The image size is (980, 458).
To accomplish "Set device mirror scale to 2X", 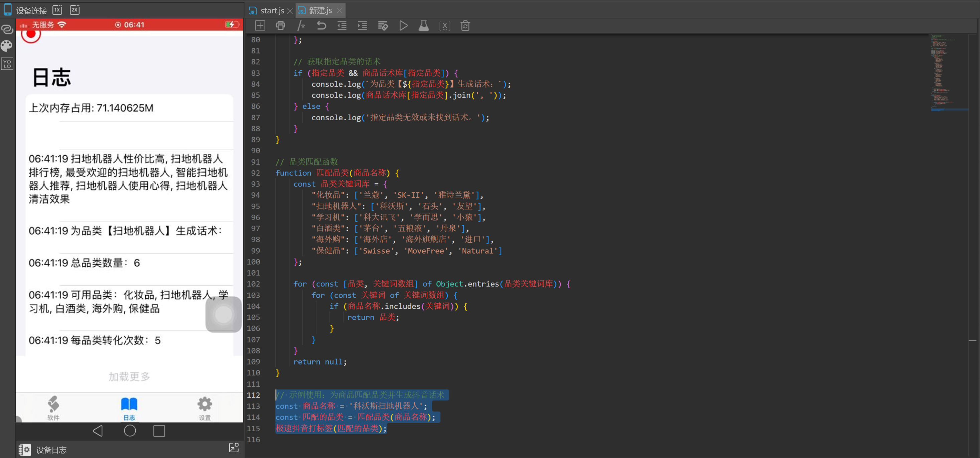I will click(75, 10).
